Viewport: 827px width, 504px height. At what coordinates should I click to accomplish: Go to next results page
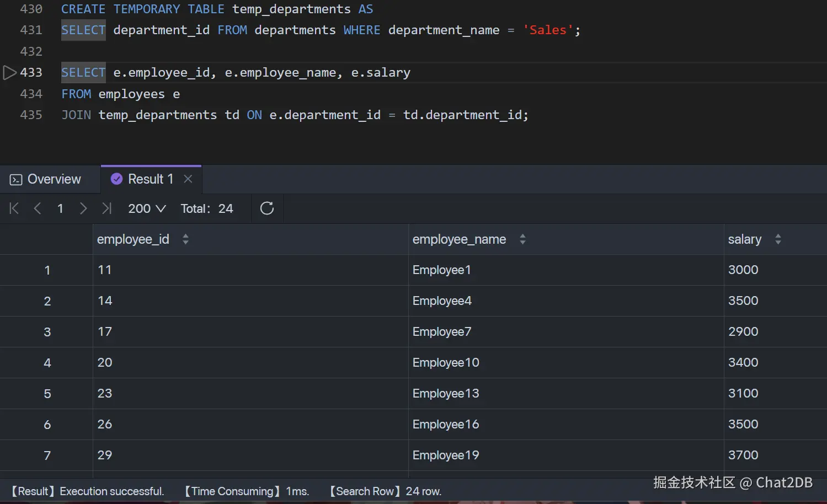pyautogui.click(x=83, y=208)
